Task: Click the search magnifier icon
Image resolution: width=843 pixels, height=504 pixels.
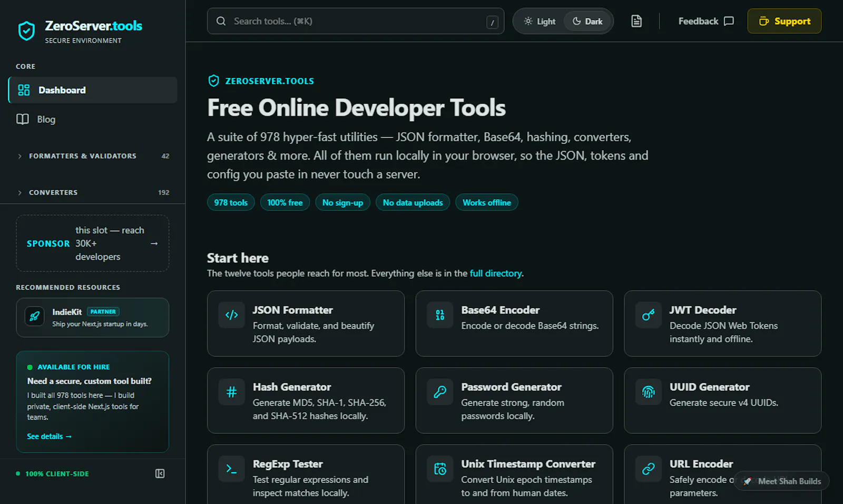Action: [x=221, y=21]
